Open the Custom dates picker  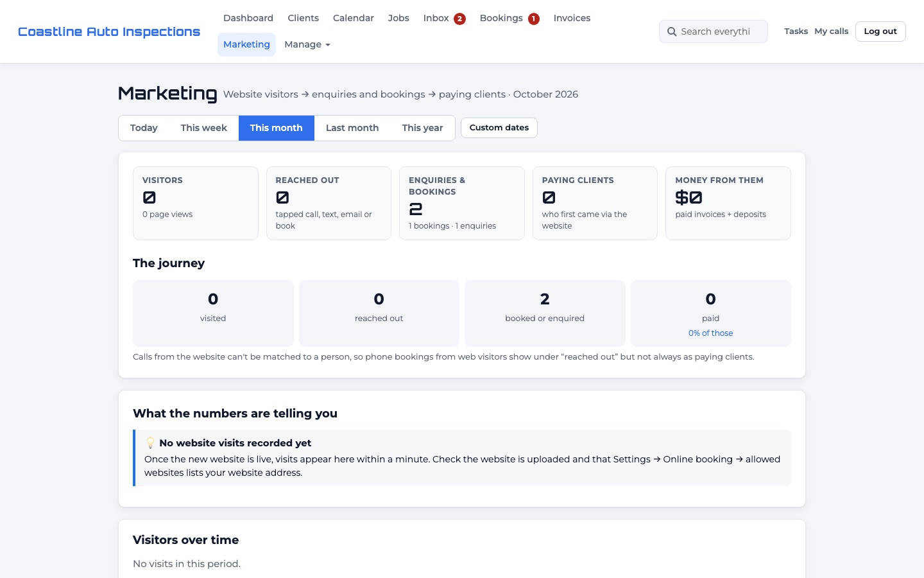[499, 128]
